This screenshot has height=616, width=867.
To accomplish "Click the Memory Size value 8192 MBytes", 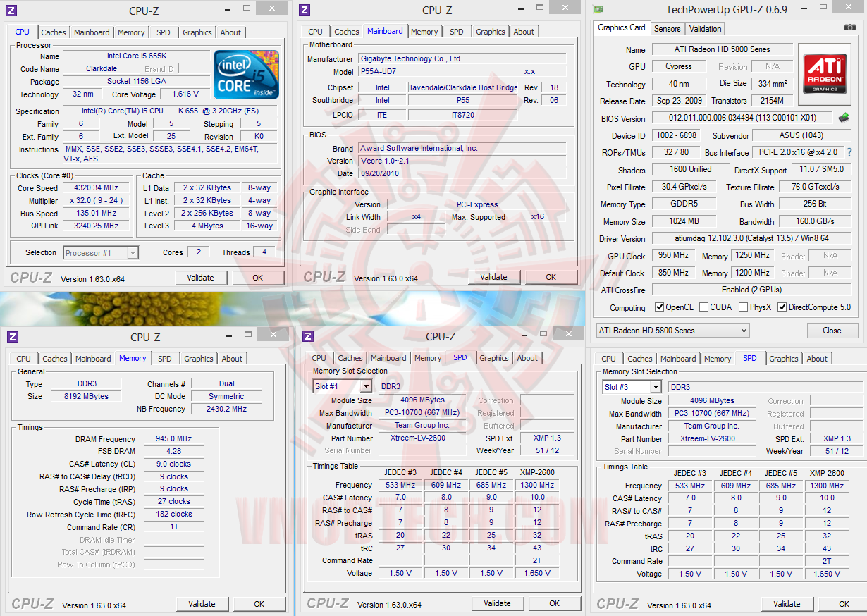I will pyautogui.click(x=87, y=396).
